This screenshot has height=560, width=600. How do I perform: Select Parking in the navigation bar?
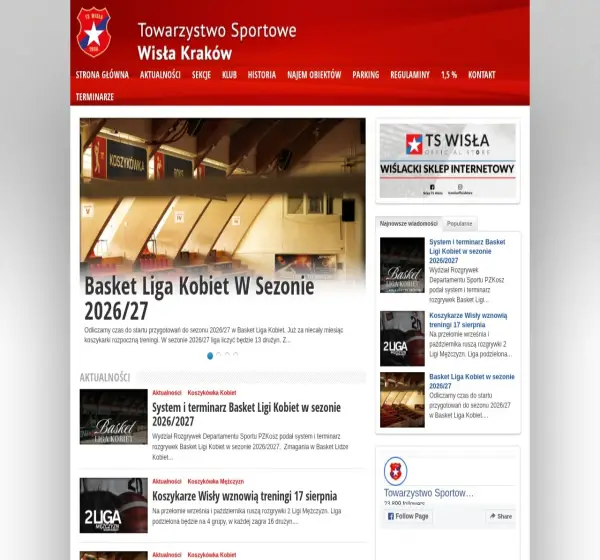tap(366, 75)
